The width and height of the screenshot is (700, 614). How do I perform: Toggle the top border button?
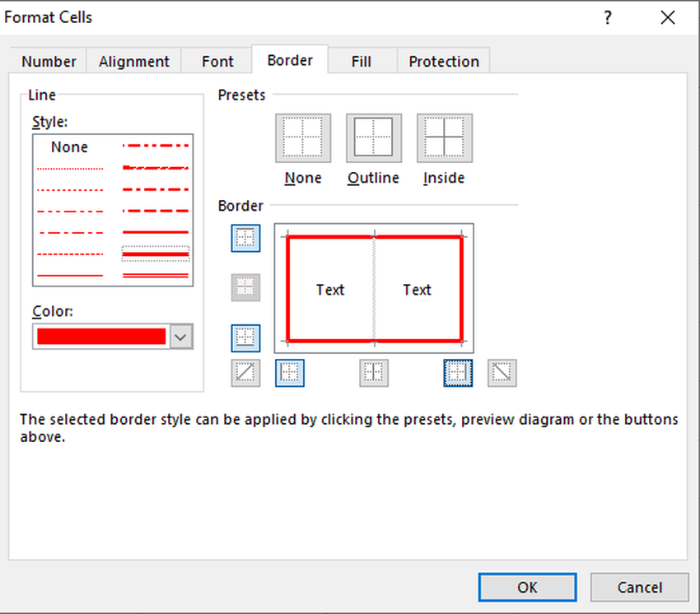245,239
